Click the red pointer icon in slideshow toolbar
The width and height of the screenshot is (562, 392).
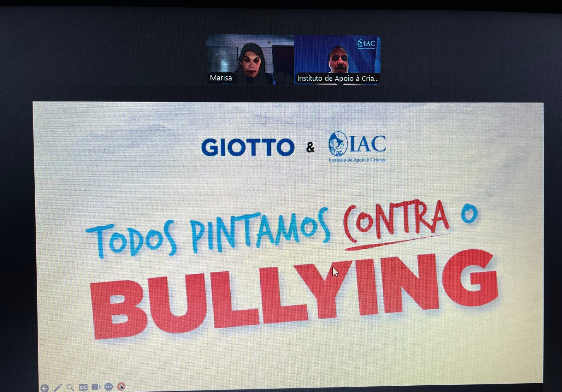click(121, 386)
